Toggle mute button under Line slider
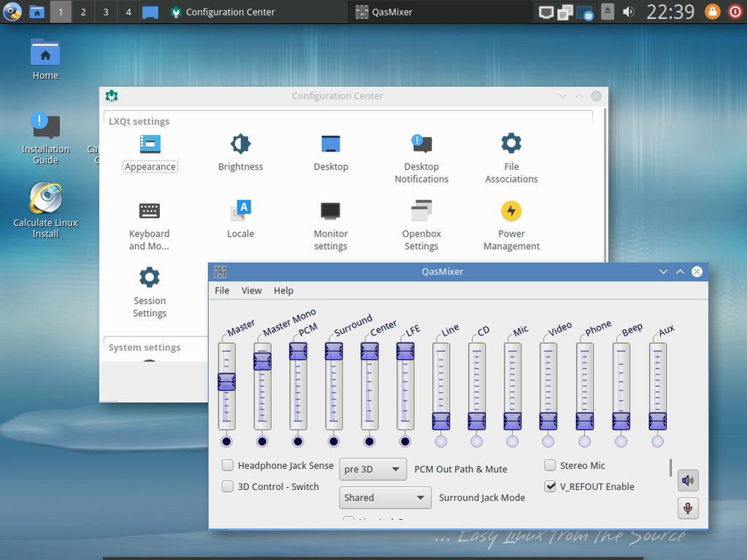The width and height of the screenshot is (747, 560). (440, 442)
